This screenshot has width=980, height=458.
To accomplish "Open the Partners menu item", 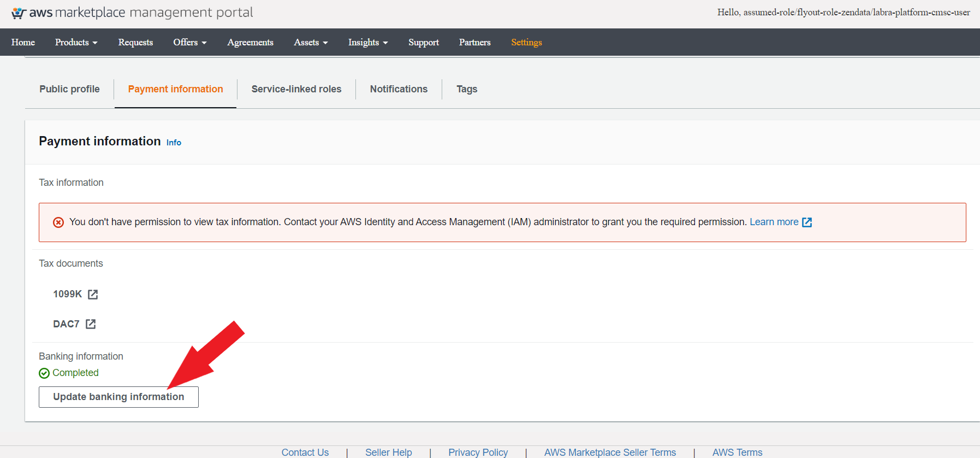I will tap(475, 42).
